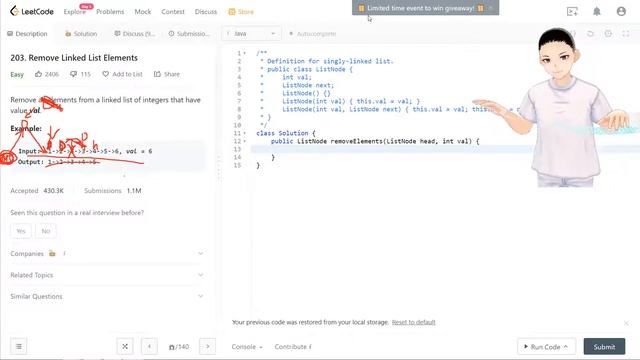Click the Submissions count '1.1M'
The width and height of the screenshot is (640, 360).
point(134,191)
